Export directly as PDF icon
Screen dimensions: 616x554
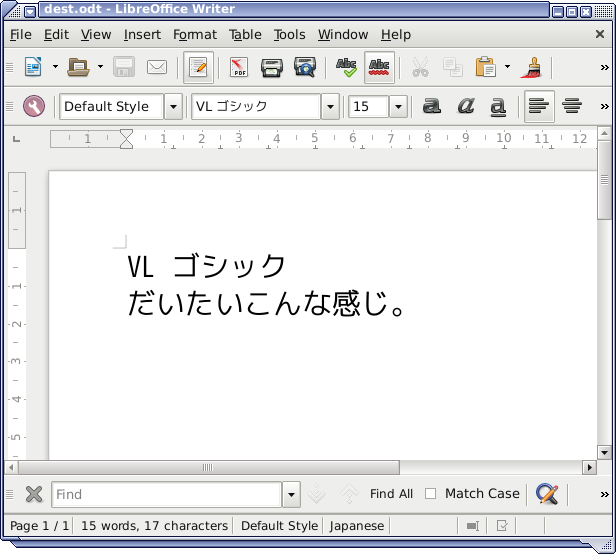click(239, 67)
